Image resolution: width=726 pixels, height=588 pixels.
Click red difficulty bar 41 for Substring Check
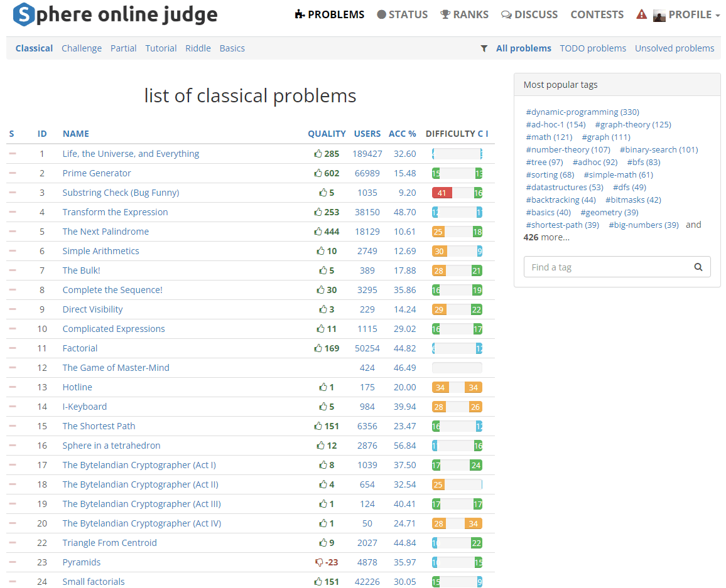pos(442,193)
